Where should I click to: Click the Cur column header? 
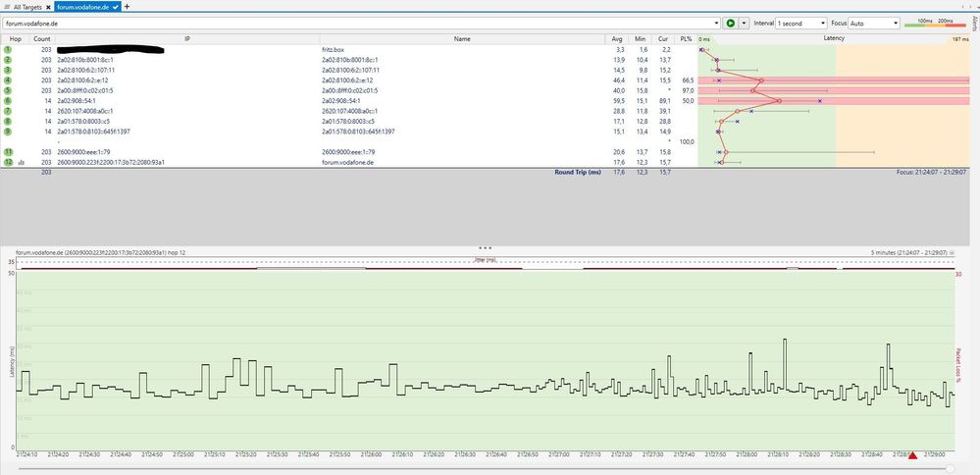[x=662, y=38]
